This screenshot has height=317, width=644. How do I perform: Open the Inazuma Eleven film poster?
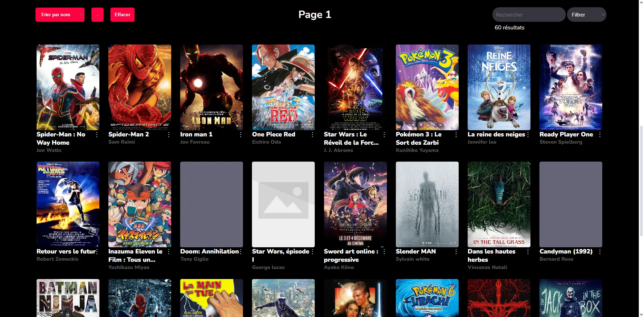click(x=140, y=204)
